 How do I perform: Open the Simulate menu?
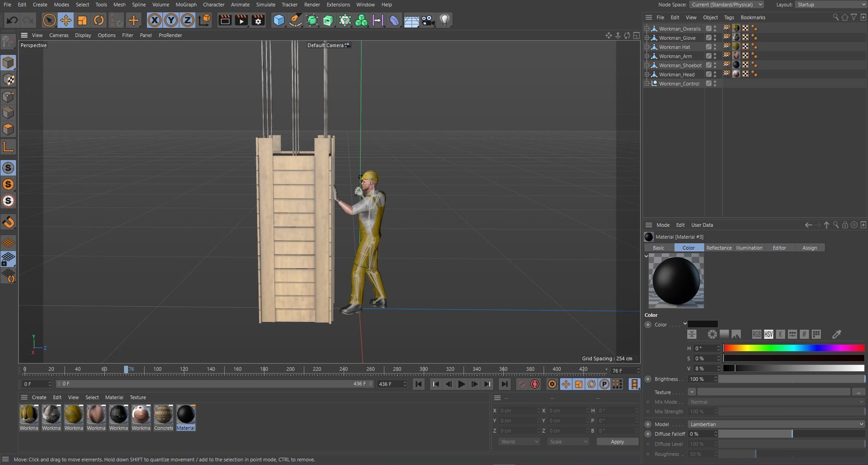point(265,5)
